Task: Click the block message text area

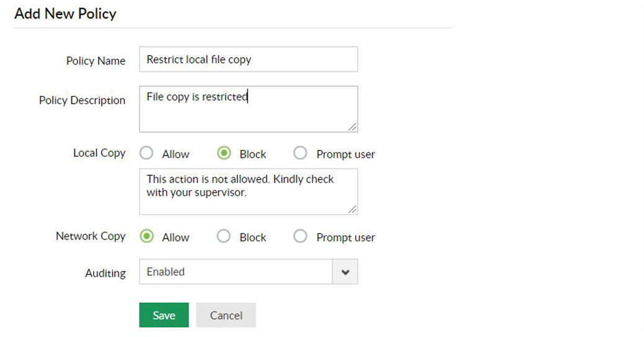Action: pyautogui.click(x=248, y=191)
